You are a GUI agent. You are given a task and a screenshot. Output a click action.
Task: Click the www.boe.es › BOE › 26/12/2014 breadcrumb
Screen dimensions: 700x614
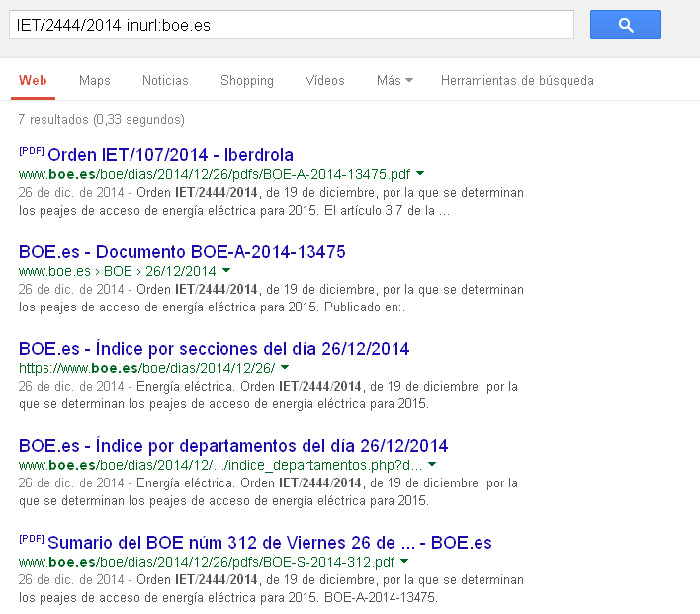point(118,271)
